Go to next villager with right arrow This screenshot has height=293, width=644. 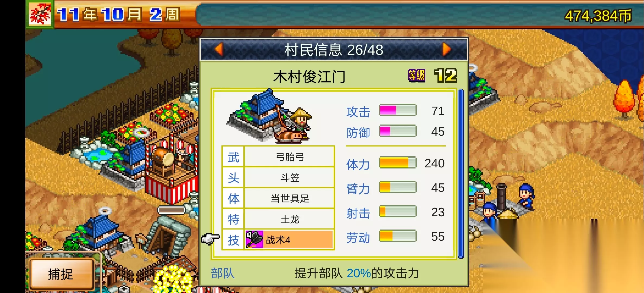click(x=446, y=50)
